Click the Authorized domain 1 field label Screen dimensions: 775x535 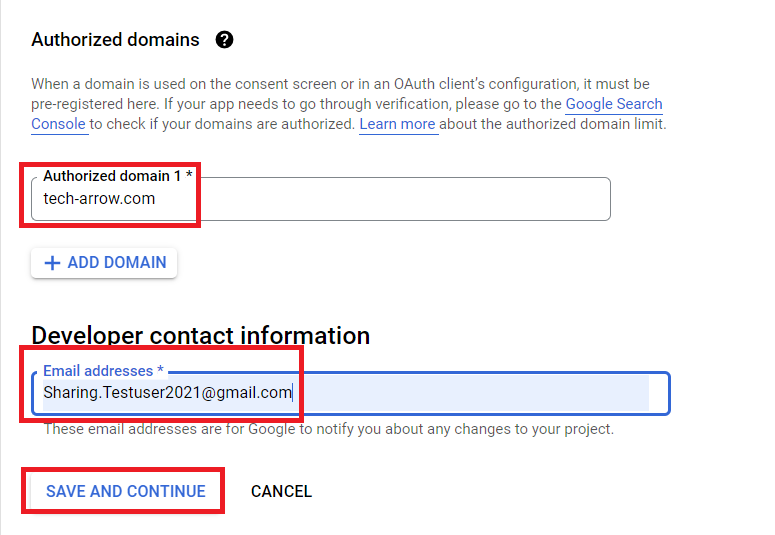click(112, 176)
